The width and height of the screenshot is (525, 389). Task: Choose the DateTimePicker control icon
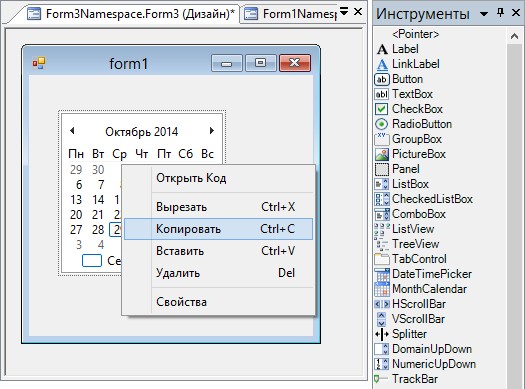[382, 274]
